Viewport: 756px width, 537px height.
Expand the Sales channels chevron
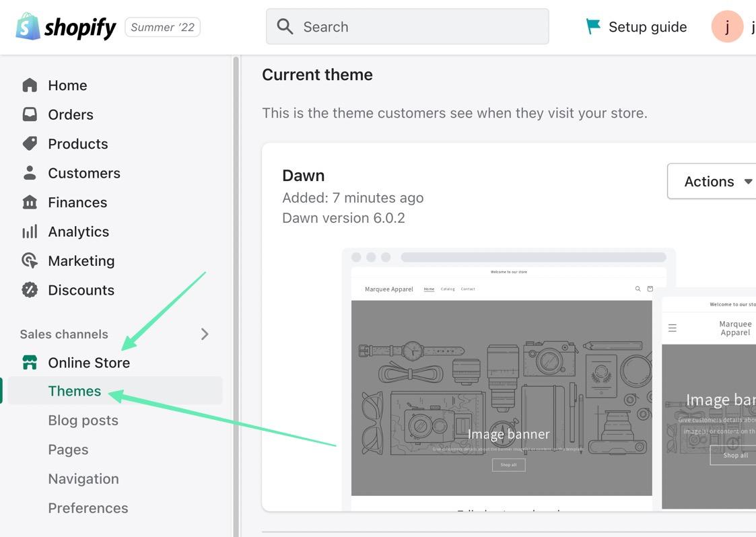[204, 334]
